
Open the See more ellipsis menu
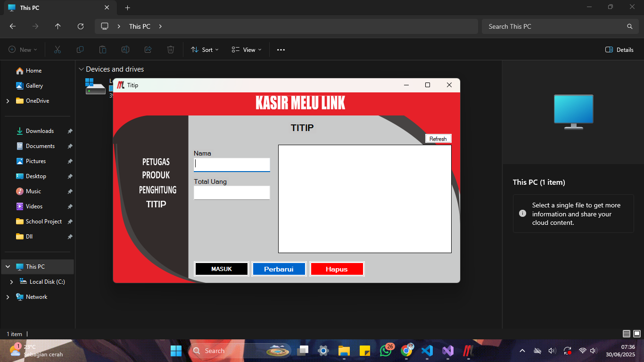point(281,49)
